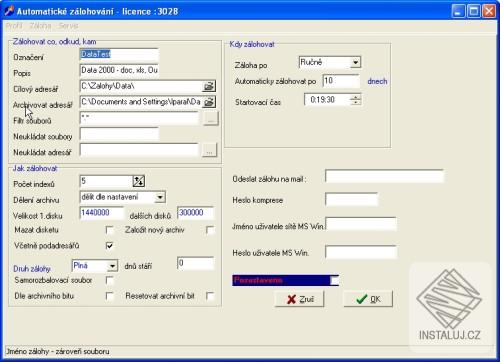This screenshot has height=362, width=500.
Task: Click the Velikost 1.disku field
Action: coord(102,213)
